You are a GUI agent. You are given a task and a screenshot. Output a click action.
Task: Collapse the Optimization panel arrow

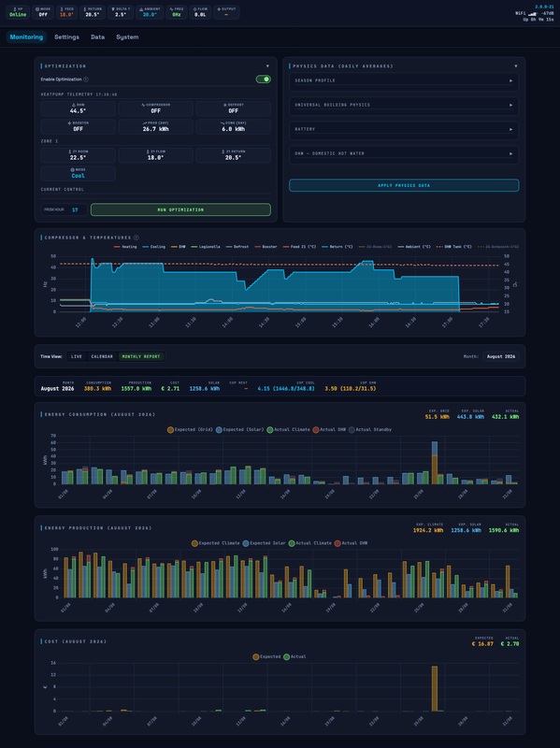(x=267, y=66)
